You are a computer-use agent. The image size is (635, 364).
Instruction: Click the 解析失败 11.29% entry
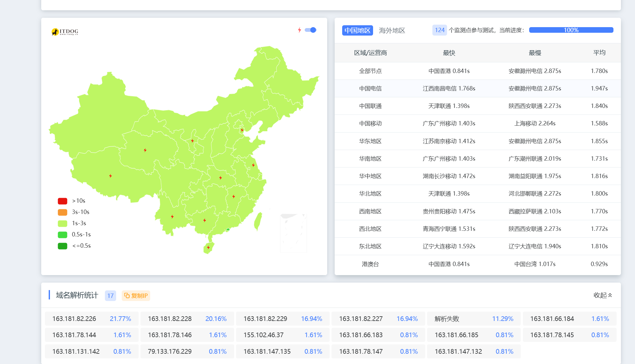474,318
